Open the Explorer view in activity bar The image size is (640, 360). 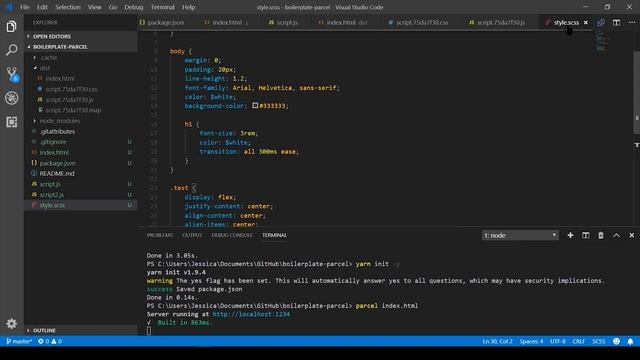pyautogui.click(x=11, y=27)
